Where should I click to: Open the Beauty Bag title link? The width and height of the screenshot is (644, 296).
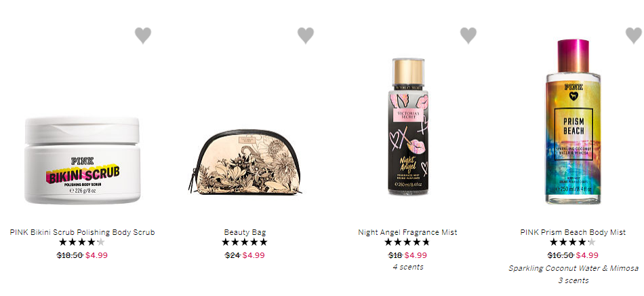tap(245, 232)
